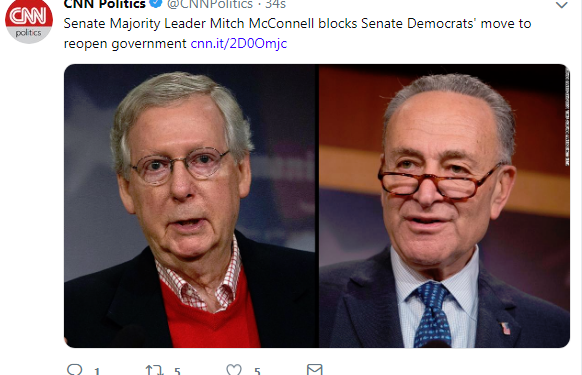582x375 pixels.
Task: Like the tweet with the heart icon
Action: (x=234, y=370)
